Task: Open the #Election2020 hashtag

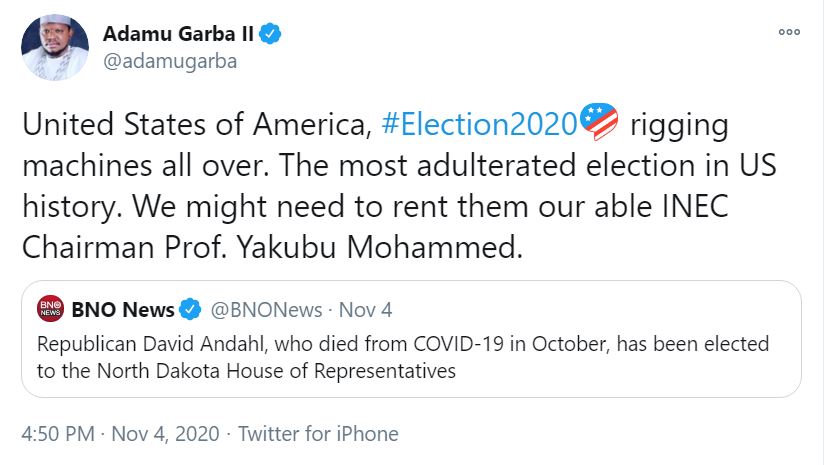Action: 480,127
